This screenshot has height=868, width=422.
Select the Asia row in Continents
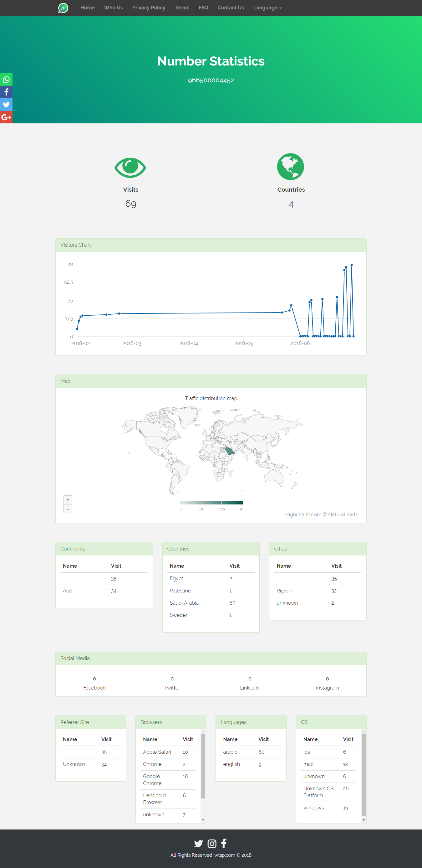tap(104, 591)
